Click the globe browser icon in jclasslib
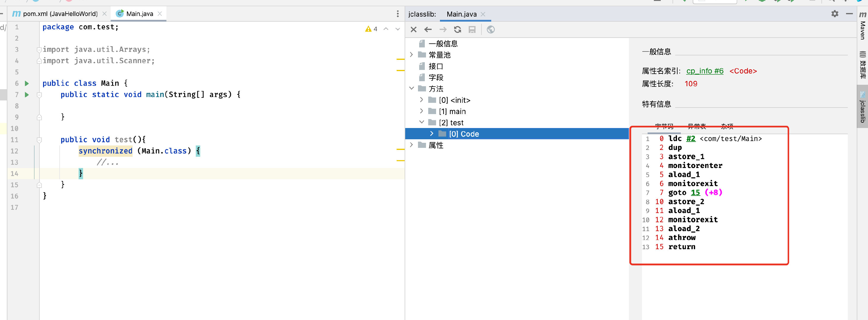Viewport: 868px width, 320px height. [491, 30]
